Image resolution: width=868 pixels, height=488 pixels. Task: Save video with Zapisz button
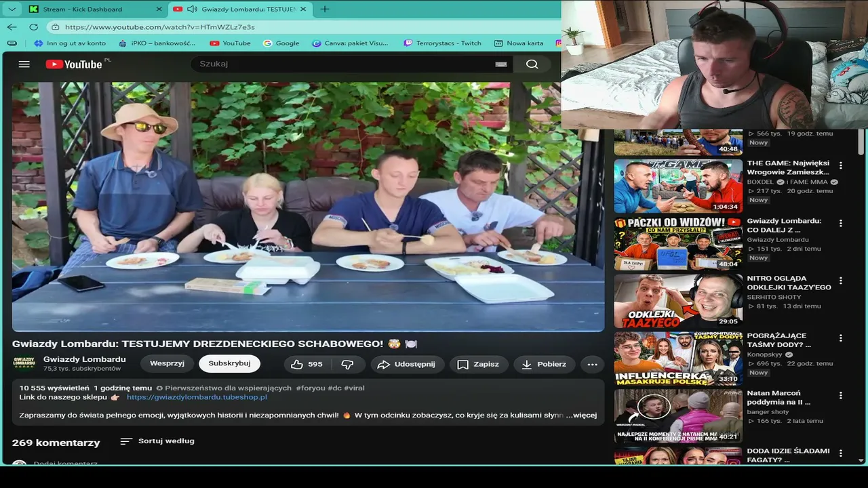[x=478, y=364]
